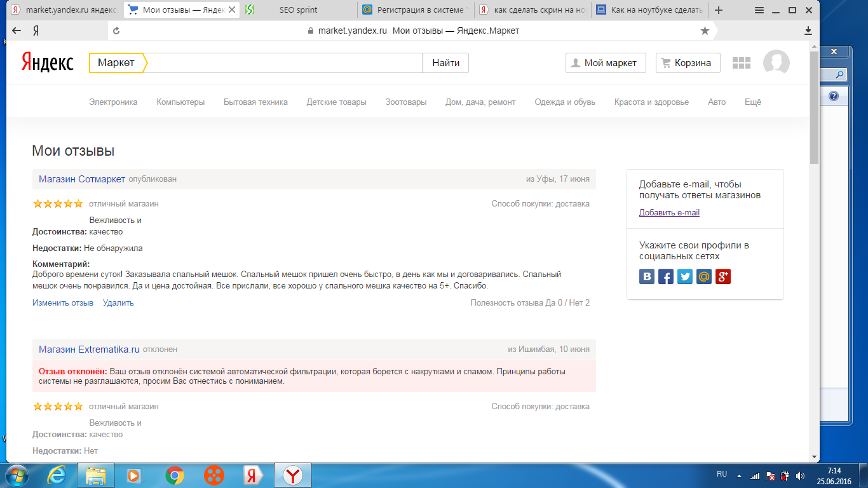The height and width of the screenshot is (488, 868).
Task: Click Добавить e-mail link
Action: pyautogui.click(x=669, y=213)
